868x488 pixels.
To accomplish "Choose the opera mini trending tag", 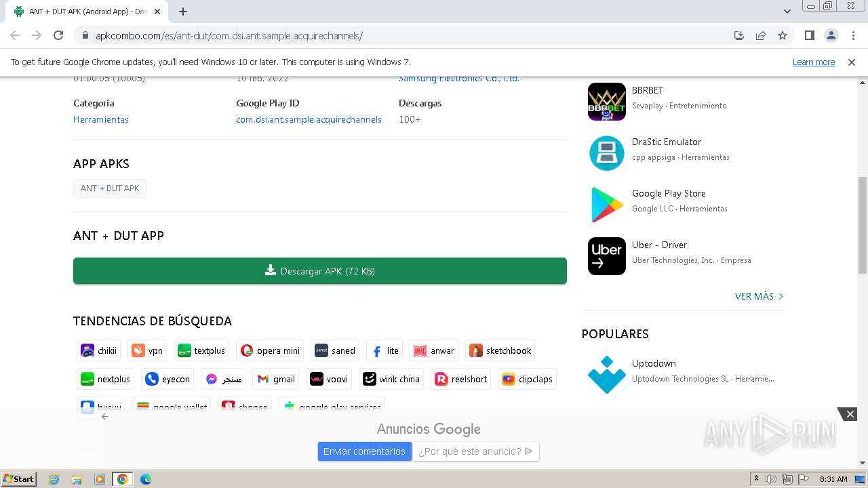I will (x=270, y=350).
